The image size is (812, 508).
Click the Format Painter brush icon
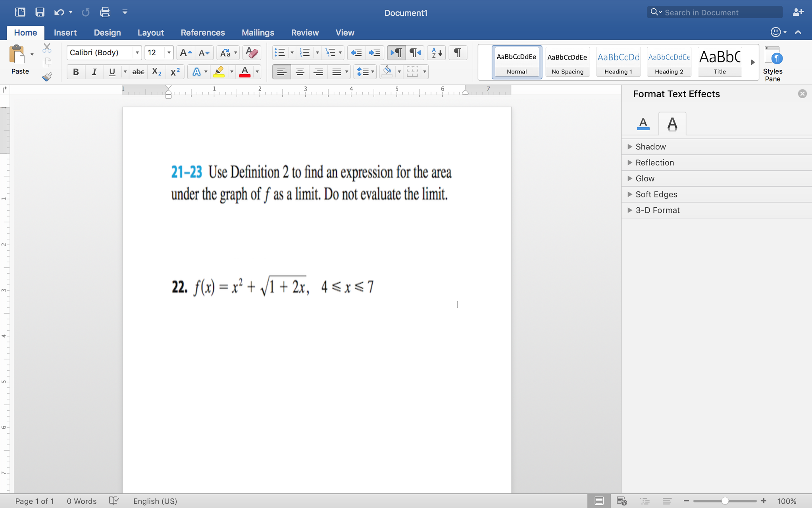coord(47,77)
